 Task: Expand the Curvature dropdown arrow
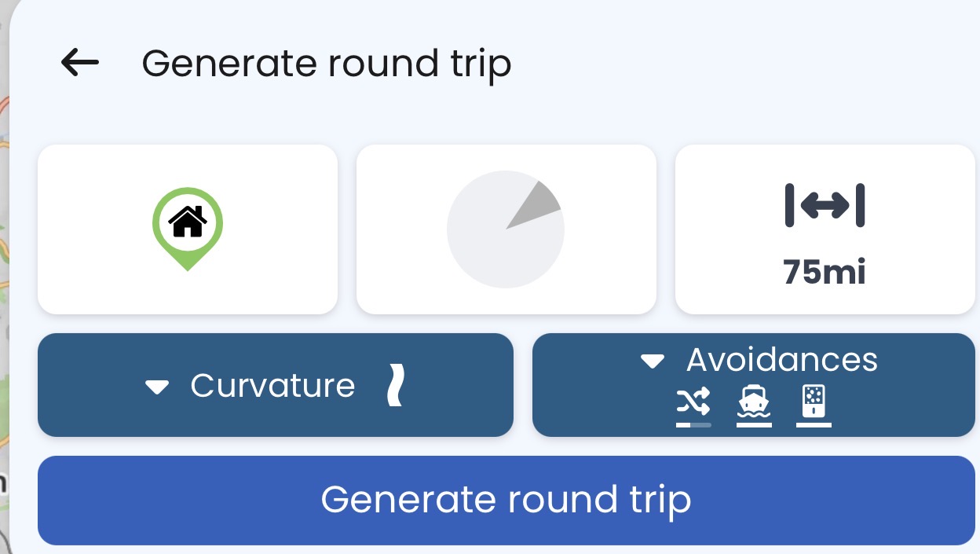(158, 387)
